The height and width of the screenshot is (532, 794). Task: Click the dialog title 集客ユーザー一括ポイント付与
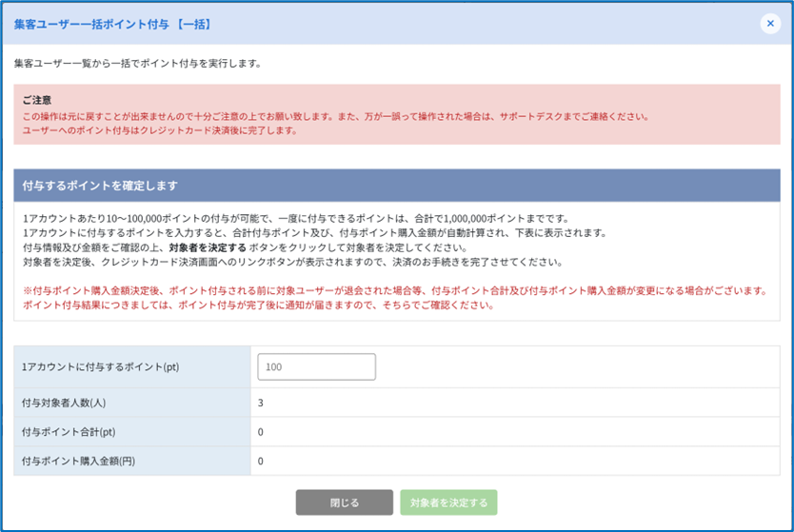[x=113, y=24]
